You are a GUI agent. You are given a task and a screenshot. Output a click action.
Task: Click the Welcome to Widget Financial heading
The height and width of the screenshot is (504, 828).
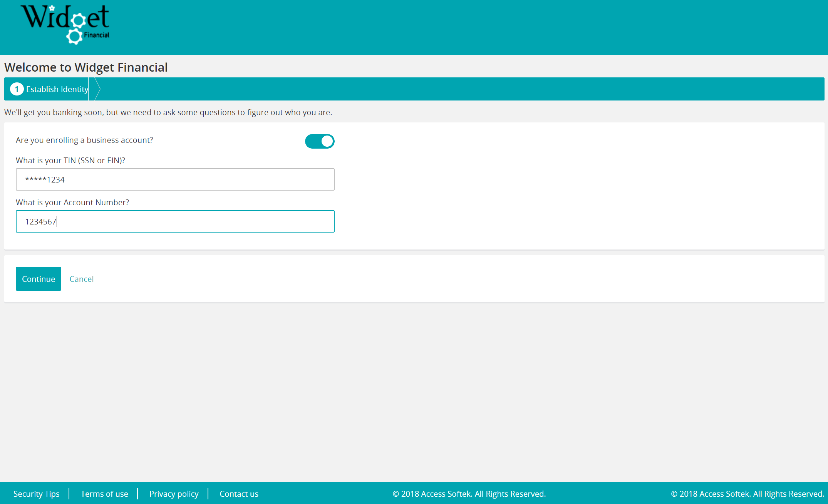tap(86, 67)
